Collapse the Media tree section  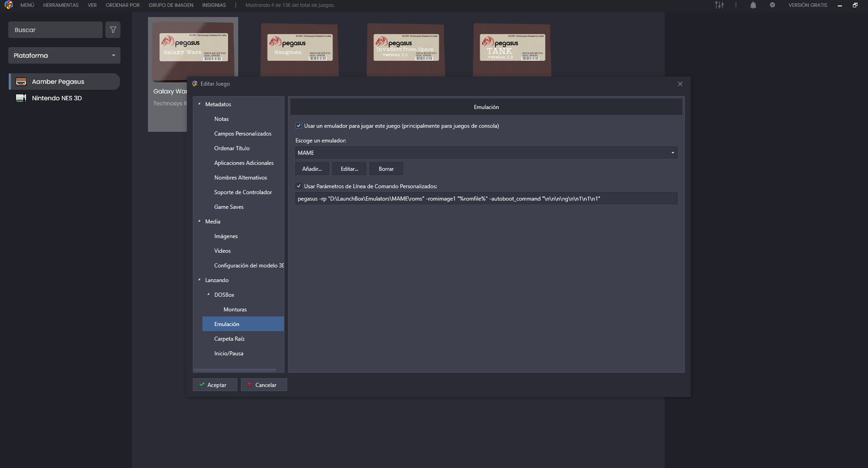(x=199, y=221)
